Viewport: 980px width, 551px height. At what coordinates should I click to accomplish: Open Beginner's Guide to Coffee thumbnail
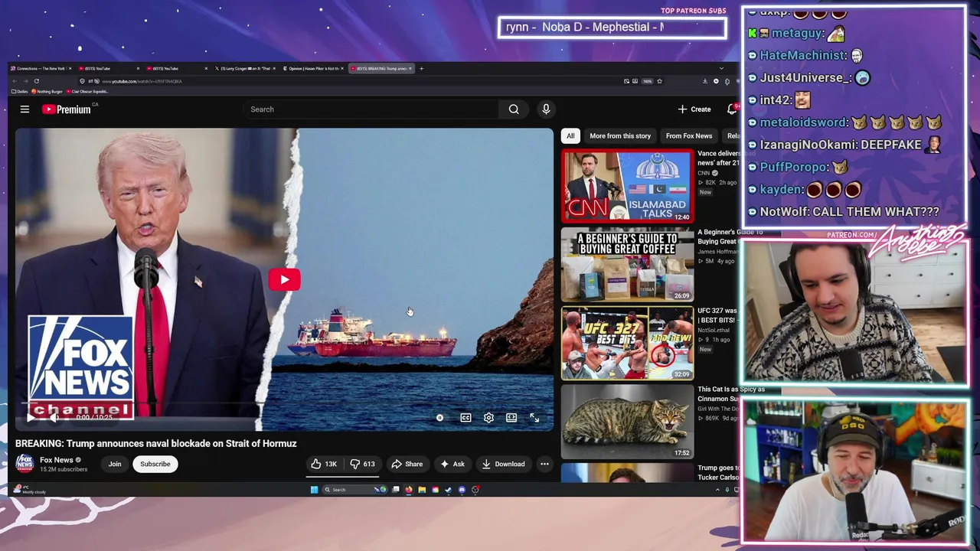click(628, 265)
